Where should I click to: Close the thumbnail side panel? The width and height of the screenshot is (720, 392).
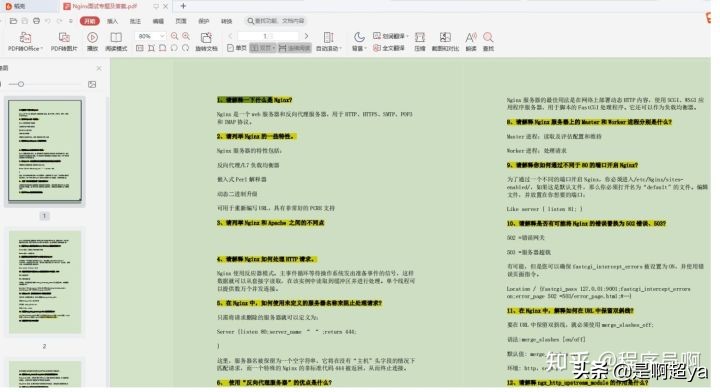coord(99,68)
